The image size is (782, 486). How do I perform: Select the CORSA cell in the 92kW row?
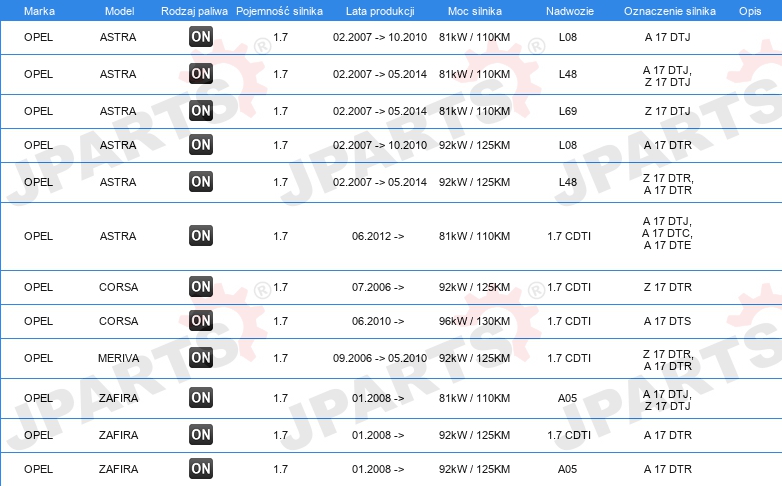pyautogui.click(x=118, y=287)
